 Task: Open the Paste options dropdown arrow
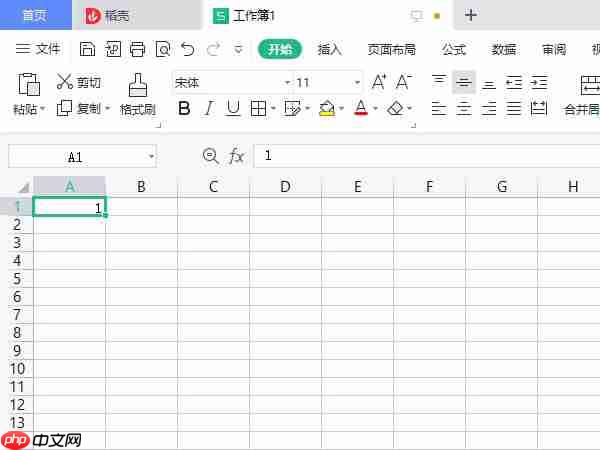click(42, 109)
